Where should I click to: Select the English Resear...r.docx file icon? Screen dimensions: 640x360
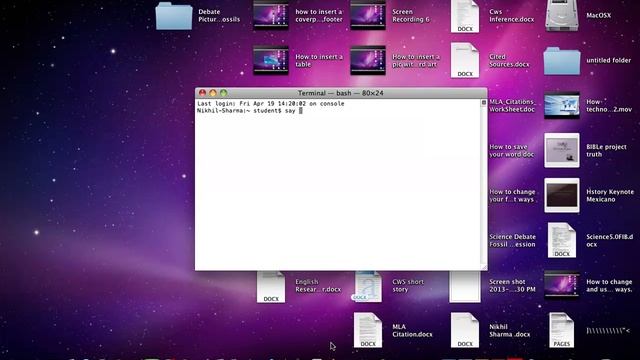pos(271,287)
